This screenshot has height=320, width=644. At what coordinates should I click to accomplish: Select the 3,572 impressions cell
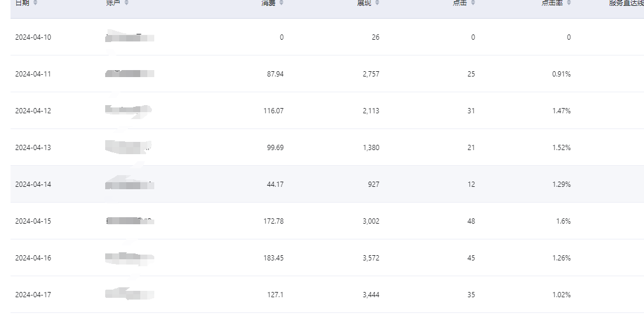click(371, 258)
